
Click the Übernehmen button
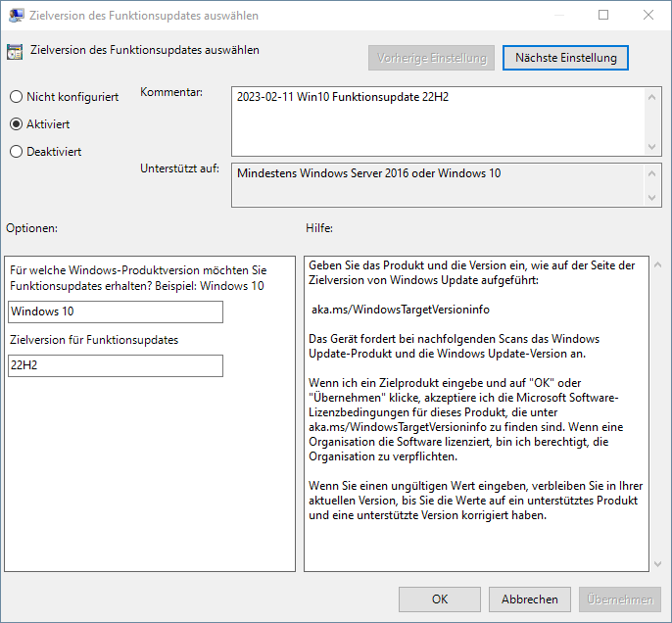click(620, 599)
